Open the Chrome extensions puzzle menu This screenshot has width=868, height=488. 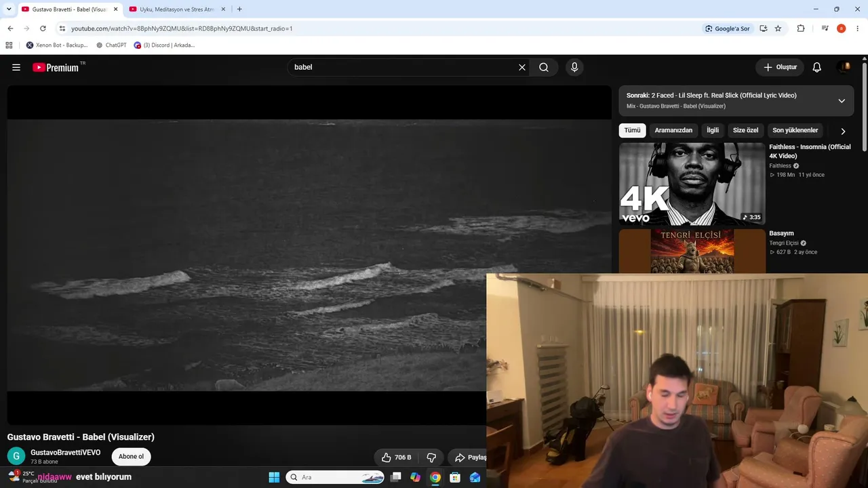point(801,28)
